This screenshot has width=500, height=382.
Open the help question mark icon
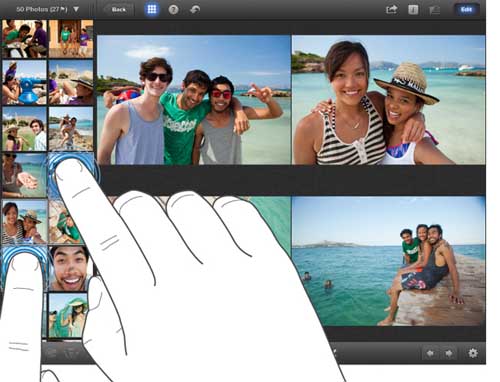click(173, 10)
